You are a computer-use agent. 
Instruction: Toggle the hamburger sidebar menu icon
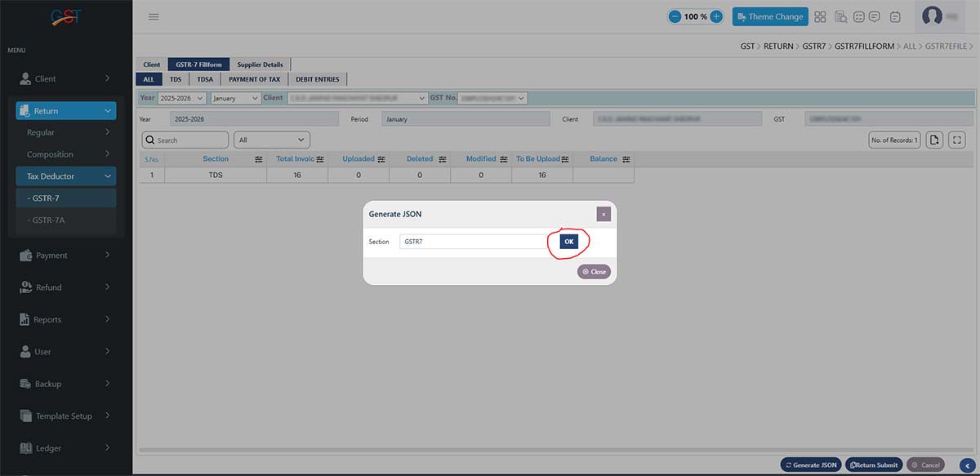154,16
